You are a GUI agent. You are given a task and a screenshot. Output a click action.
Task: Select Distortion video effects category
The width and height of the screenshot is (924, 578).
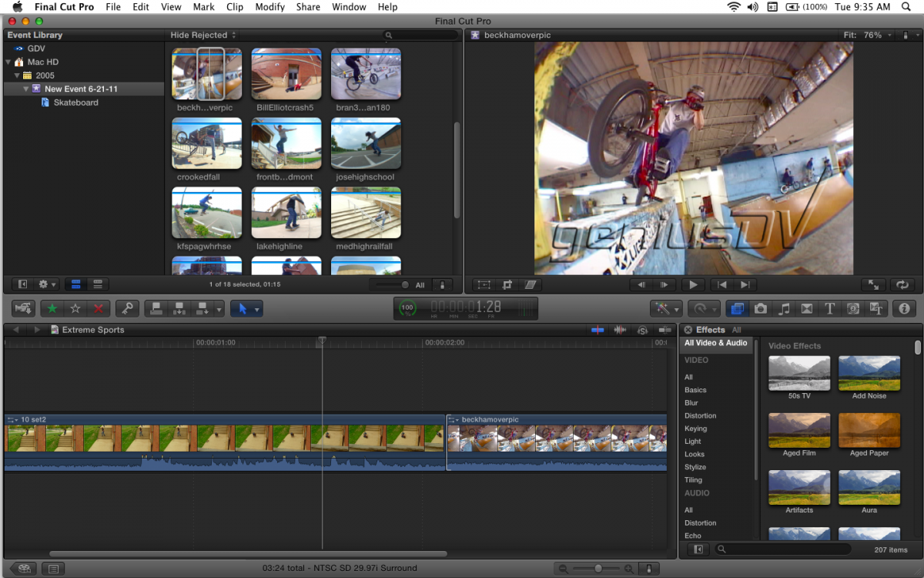[700, 416]
